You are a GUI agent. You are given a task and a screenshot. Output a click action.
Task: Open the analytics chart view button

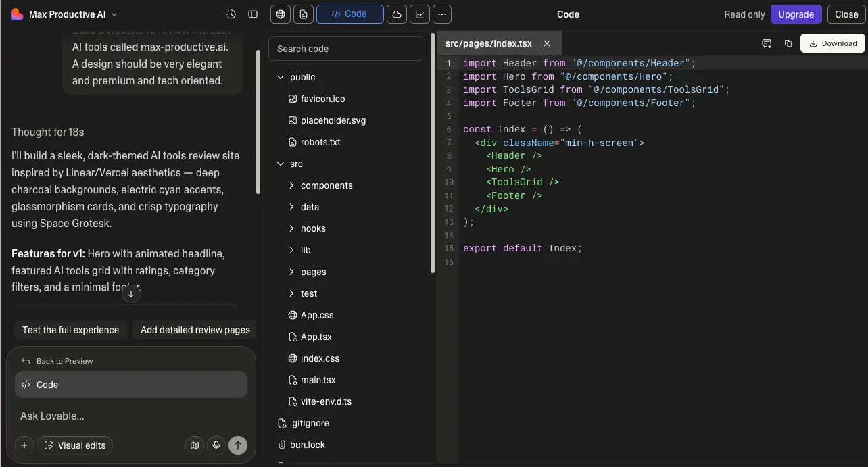[420, 14]
